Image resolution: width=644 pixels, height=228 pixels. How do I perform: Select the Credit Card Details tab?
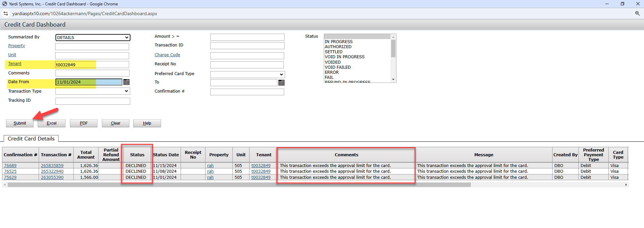[x=31, y=139]
